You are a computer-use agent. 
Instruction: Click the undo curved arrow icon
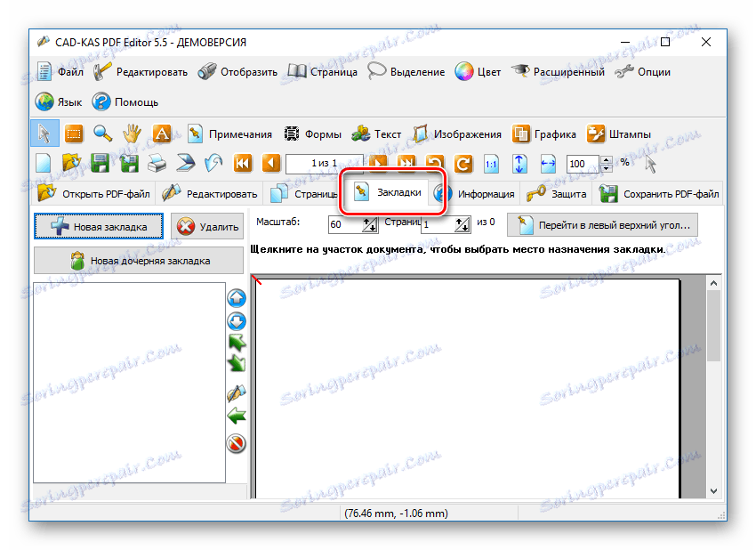[213, 164]
